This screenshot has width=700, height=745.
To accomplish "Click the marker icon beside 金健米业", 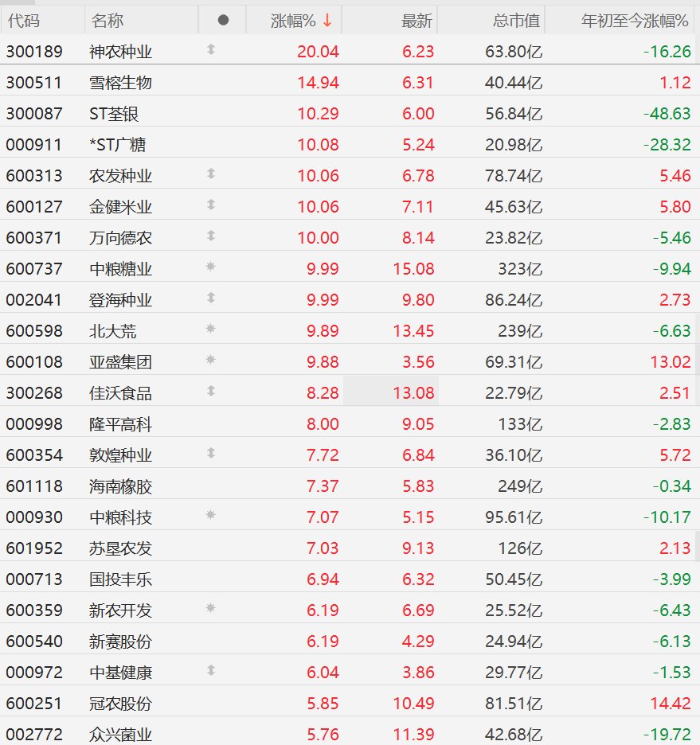I will 211,205.
